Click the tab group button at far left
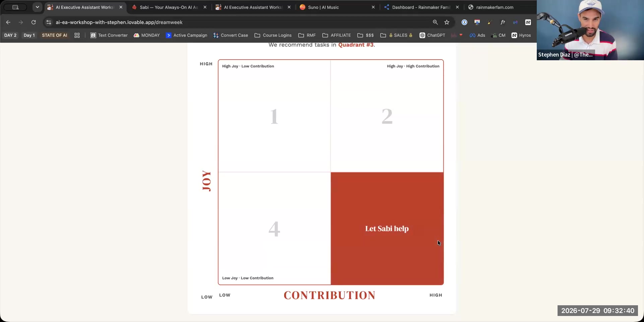 click(15, 7)
